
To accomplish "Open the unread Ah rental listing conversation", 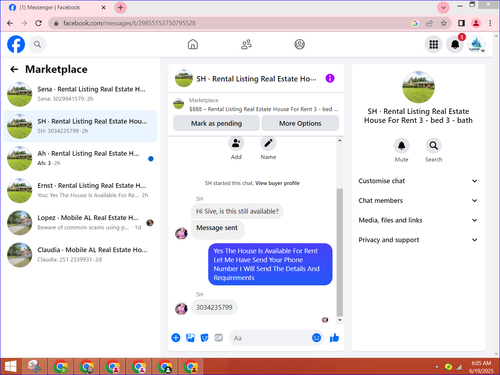I will (80, 158).
